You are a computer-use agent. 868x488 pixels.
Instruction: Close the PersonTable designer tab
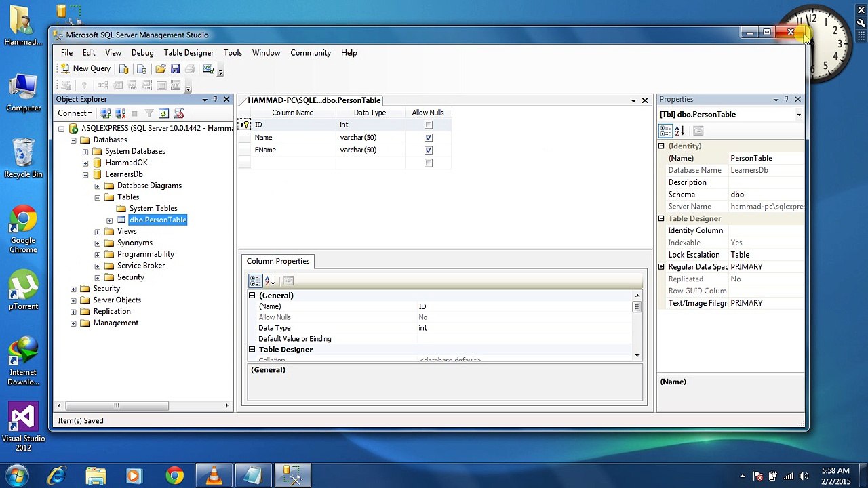[x=645, y=100]
